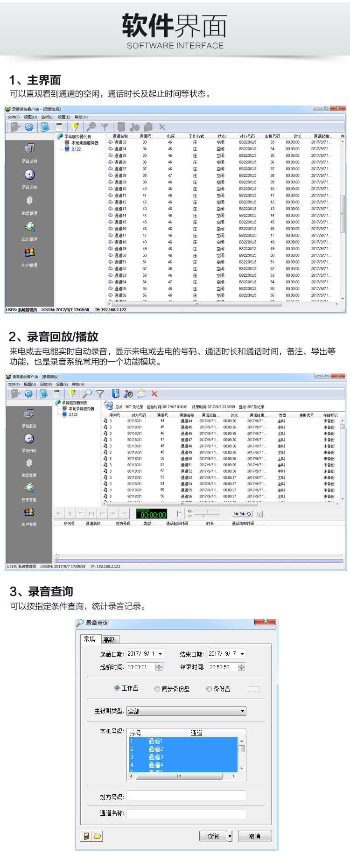Click the 通道名称 input field in the query dialog

click(x=186, y=814)
